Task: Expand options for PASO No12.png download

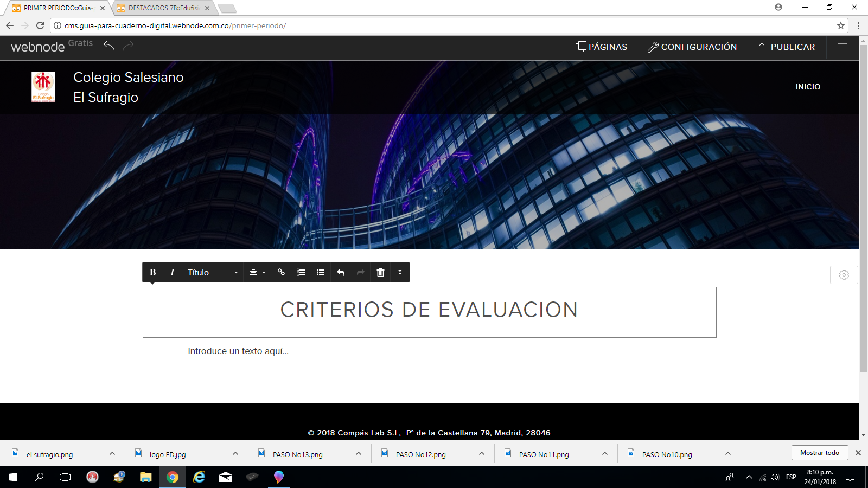Action: click(482, 453)
